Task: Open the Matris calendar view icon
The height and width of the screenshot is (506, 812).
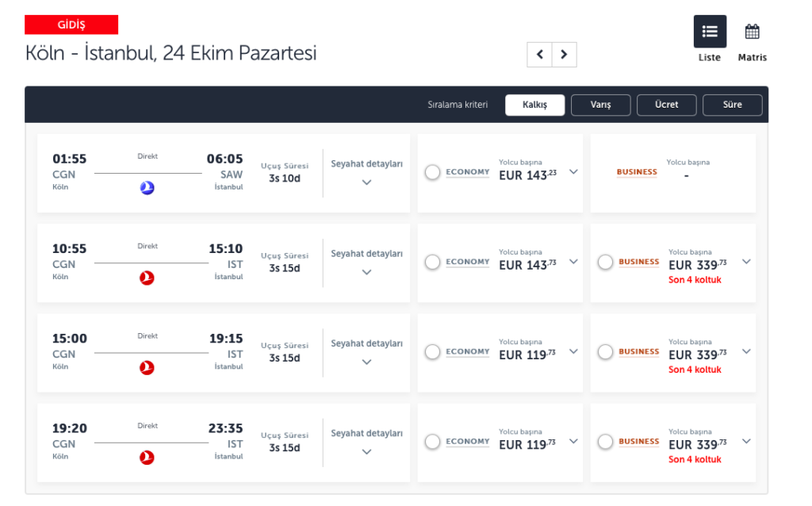Action: pyautogui.click(x=752, y=33)
